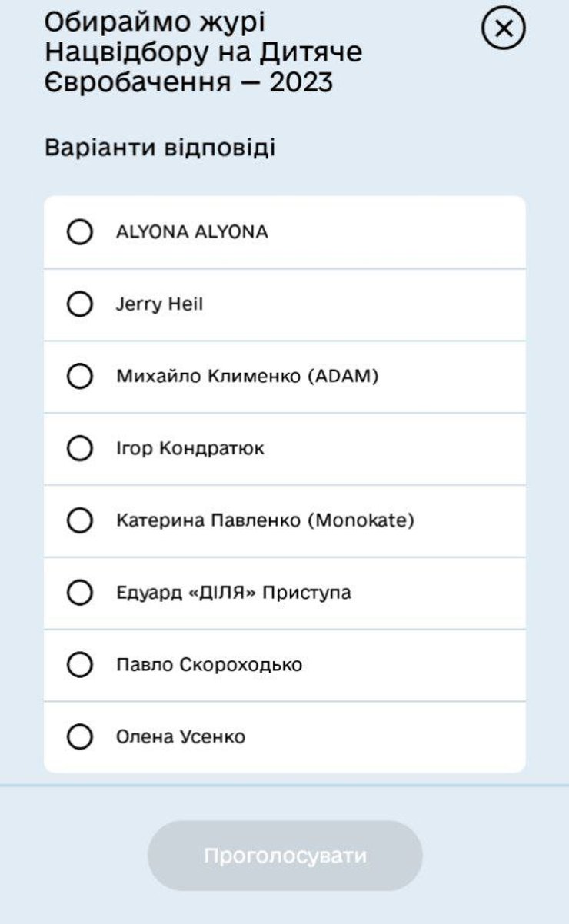Viewport: 569px width, 924px height.
Task: Click the Олена Усенко answer card
Action: point(284,734)
